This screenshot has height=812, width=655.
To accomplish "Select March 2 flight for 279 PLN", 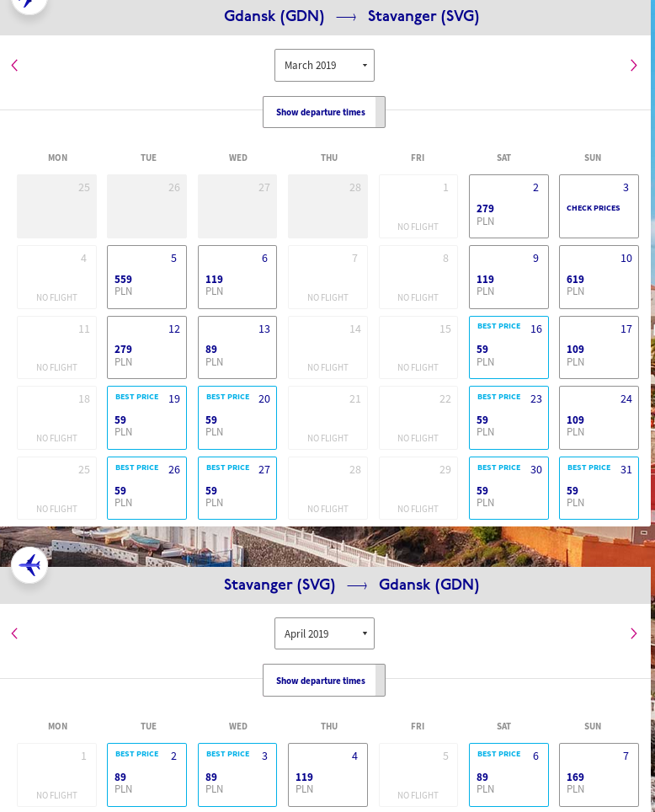I will (509, 206).
